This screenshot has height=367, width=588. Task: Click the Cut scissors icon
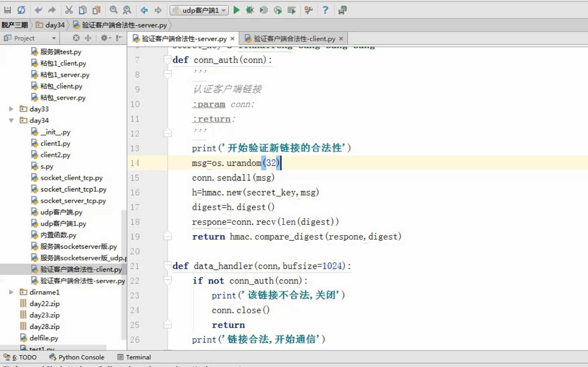(x=69, y=10)
